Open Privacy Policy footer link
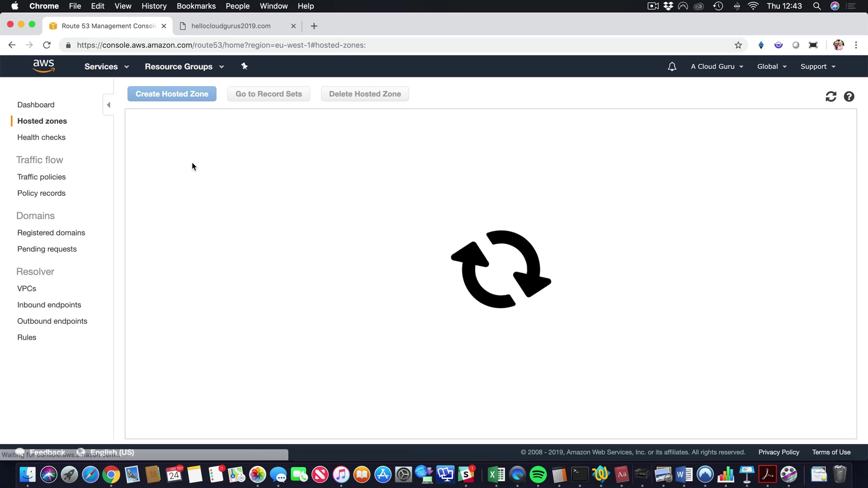868x488 pixels. tap(778, 452)
